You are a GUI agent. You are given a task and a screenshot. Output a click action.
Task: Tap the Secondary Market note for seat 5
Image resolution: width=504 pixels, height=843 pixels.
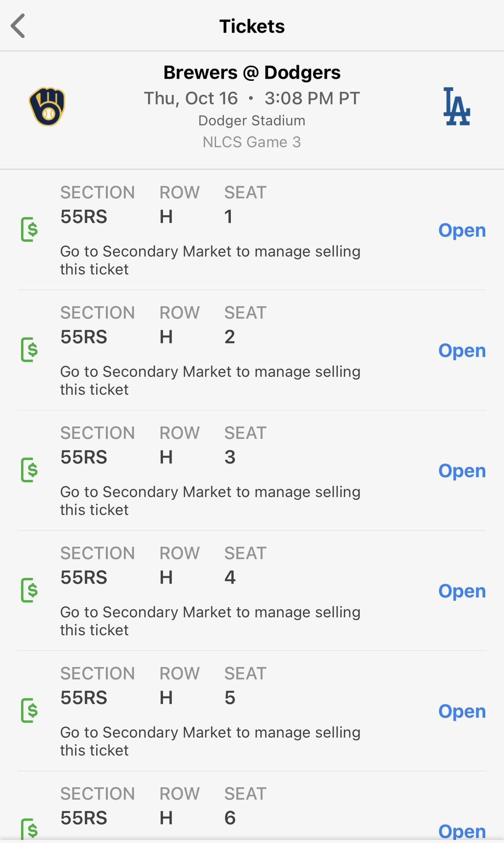tap(210, 741)
